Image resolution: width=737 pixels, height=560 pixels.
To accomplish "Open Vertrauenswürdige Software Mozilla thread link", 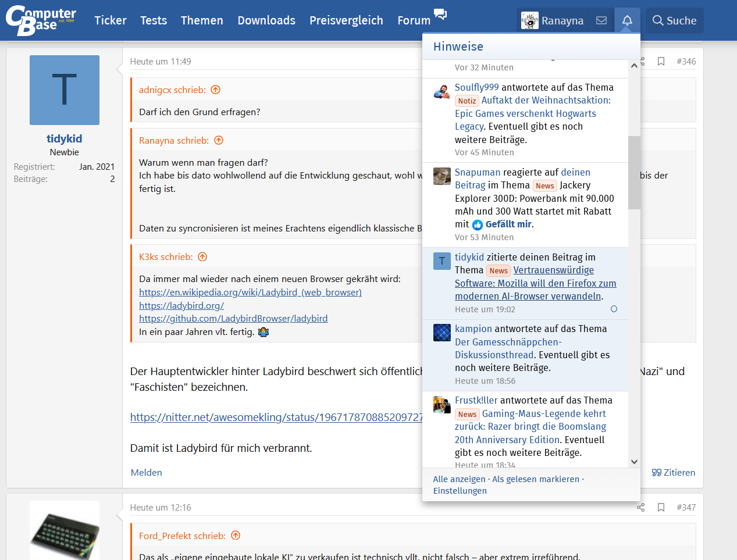I will [536, 283].
